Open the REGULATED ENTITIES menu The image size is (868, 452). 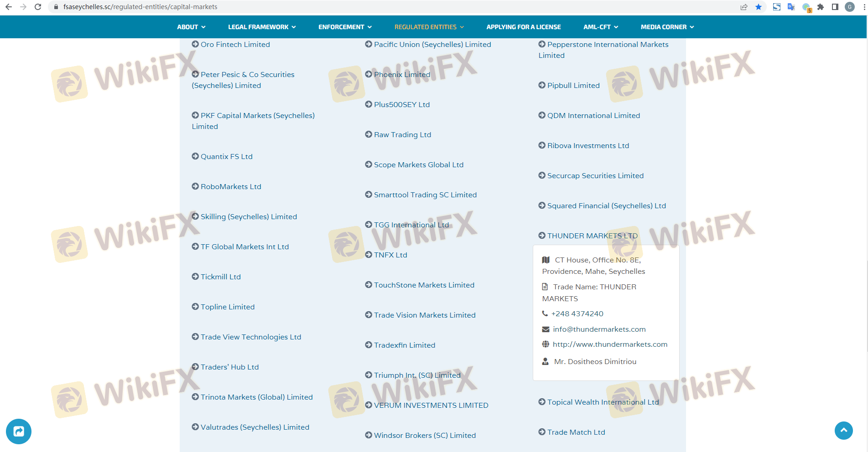(429, 27)
